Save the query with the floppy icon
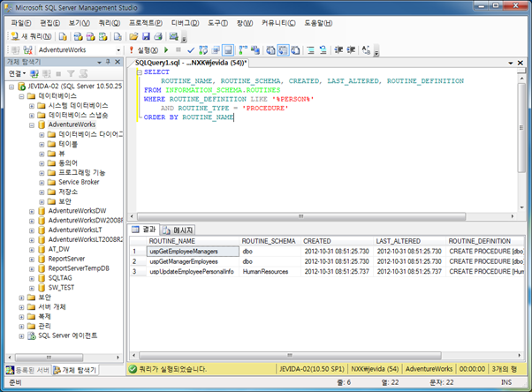This screenshot has width=532, height=392. (146, 36)
